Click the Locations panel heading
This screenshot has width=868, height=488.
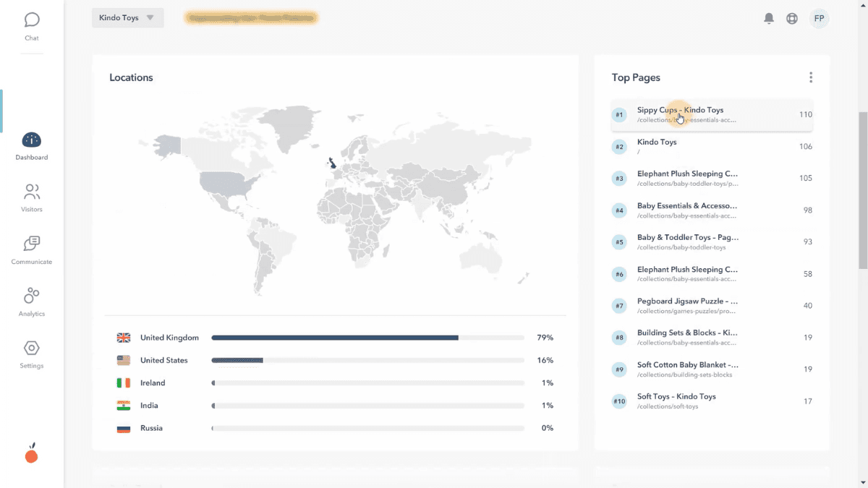pos(131,77)
